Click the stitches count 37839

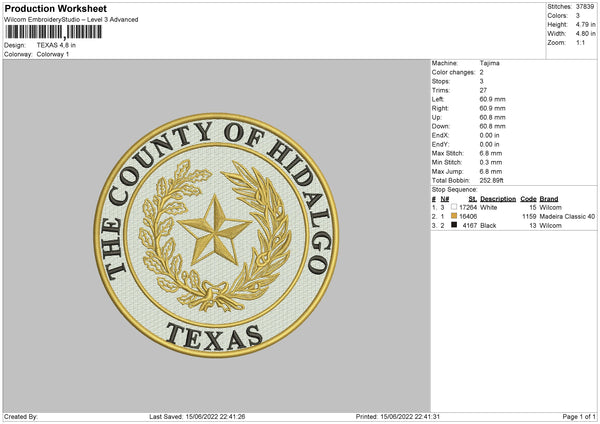pos(585,7)
